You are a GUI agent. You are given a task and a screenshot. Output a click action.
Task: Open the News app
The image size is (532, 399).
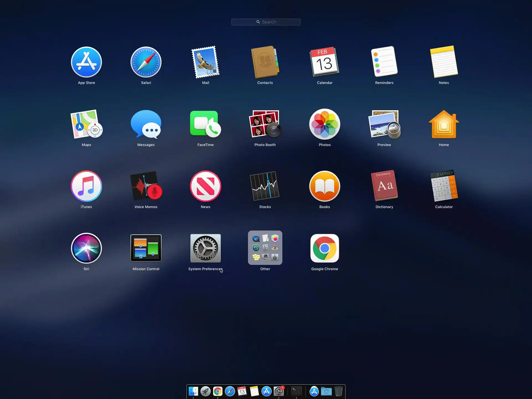coord(206,186)
